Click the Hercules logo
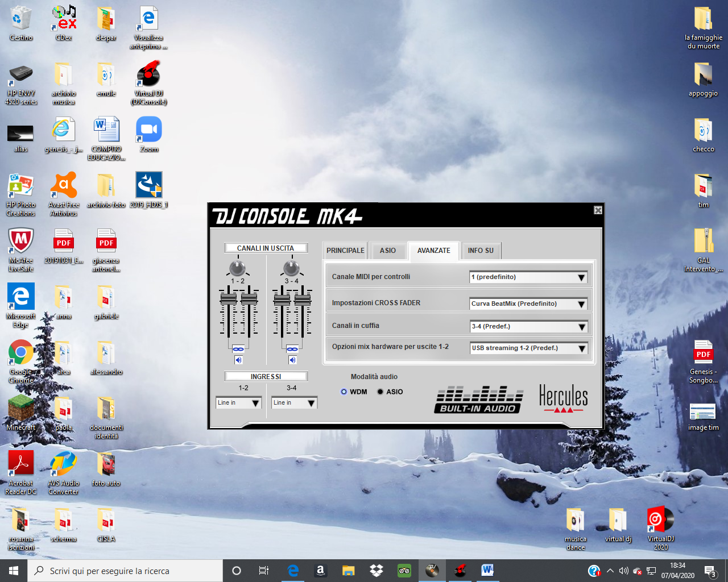Screen dimensions: 728x582 (x=564, y=398)
